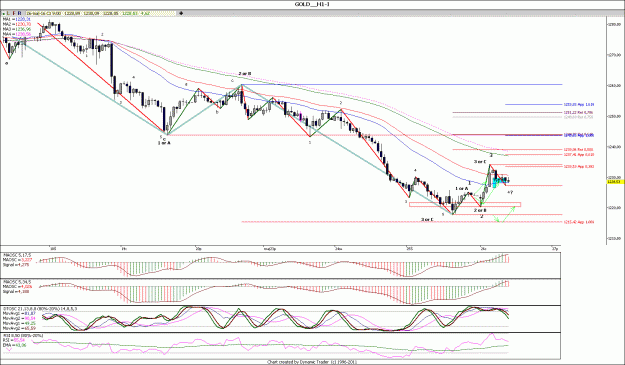The image size is (625, 365).
Task: Click the green dot icon before L
Action: (x=4, y=14)
